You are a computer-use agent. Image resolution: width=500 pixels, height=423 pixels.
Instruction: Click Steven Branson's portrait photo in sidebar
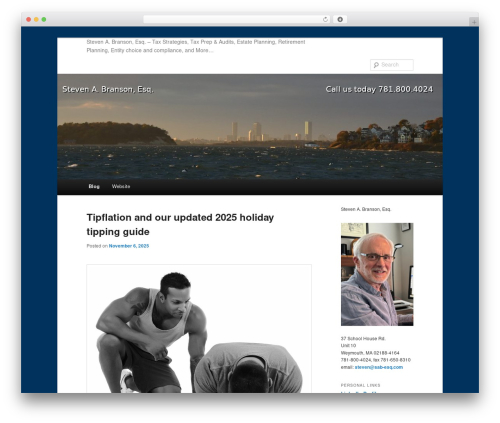377,274
